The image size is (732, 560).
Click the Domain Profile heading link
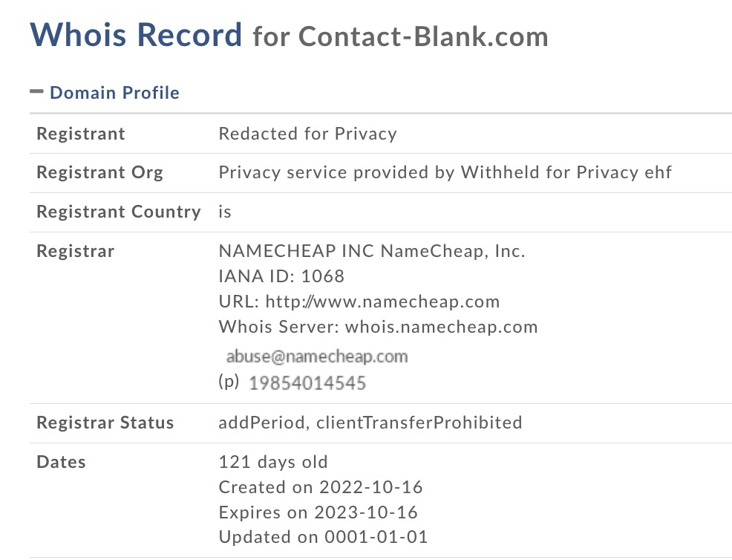pos(114,93)
